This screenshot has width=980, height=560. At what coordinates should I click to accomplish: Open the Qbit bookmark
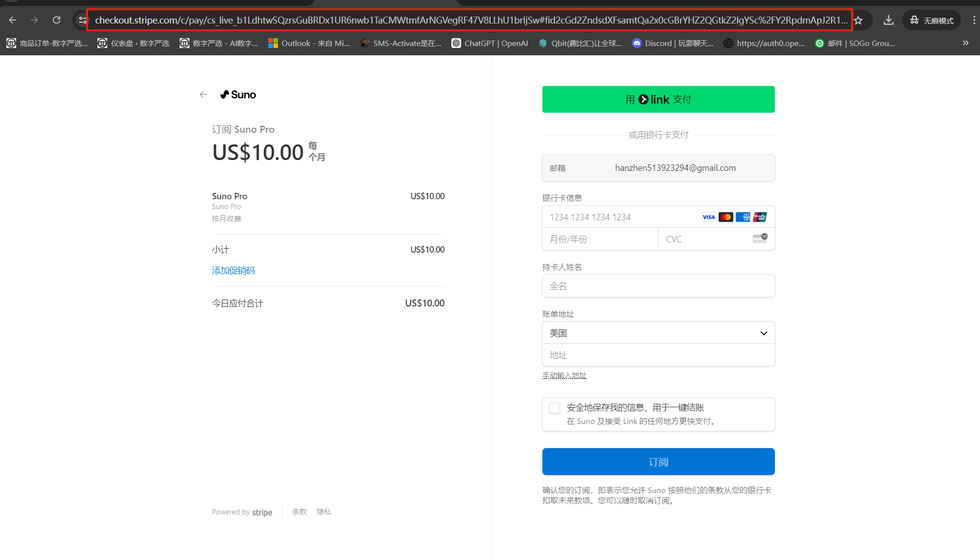click(x=580, y=43)
